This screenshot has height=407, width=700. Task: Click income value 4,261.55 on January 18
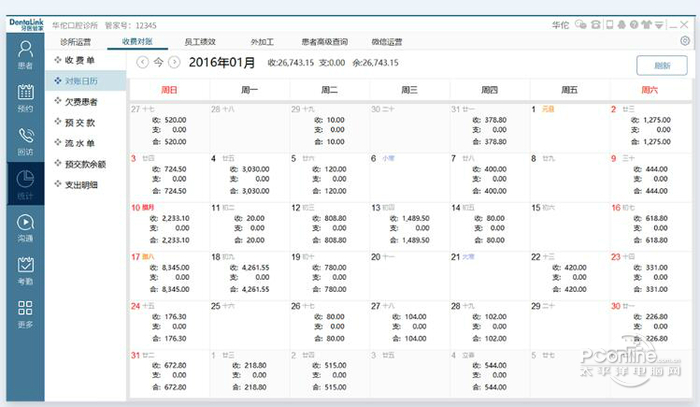255,267
